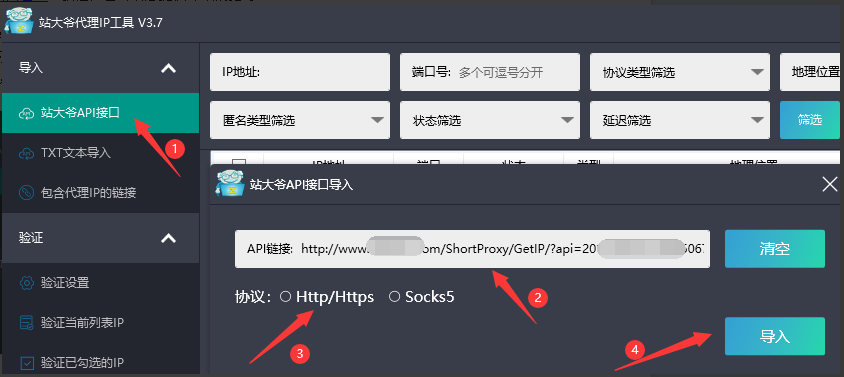The width and height of the screenshot is (844, 377).
Task: Close the 站大爷API接口导入 dialog
Action: coord(830,185)
